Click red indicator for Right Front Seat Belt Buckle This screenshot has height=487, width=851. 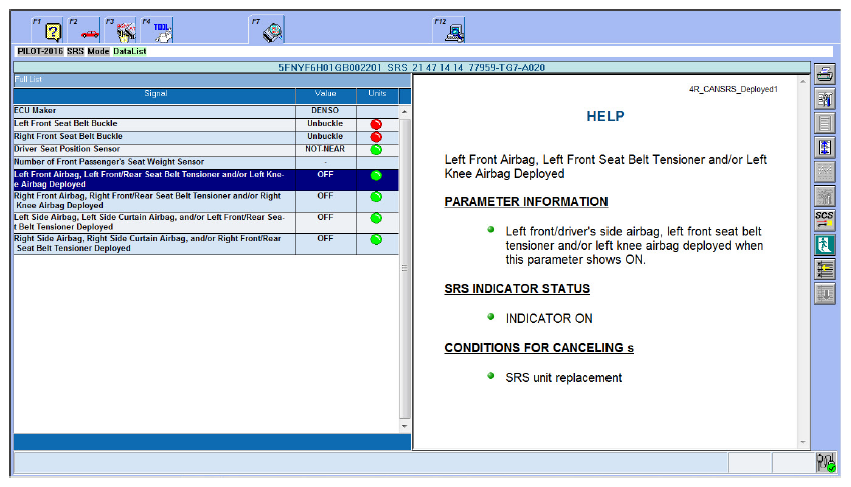[x=376, y=137]
